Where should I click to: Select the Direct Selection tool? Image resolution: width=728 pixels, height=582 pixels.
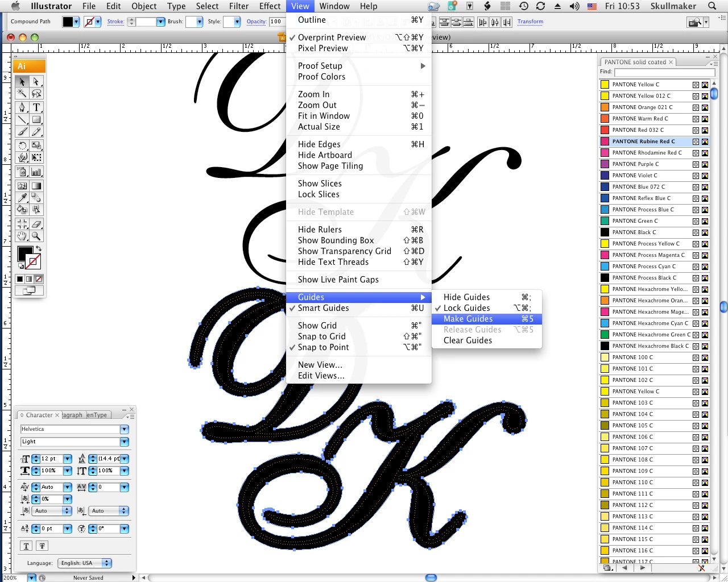36,82
